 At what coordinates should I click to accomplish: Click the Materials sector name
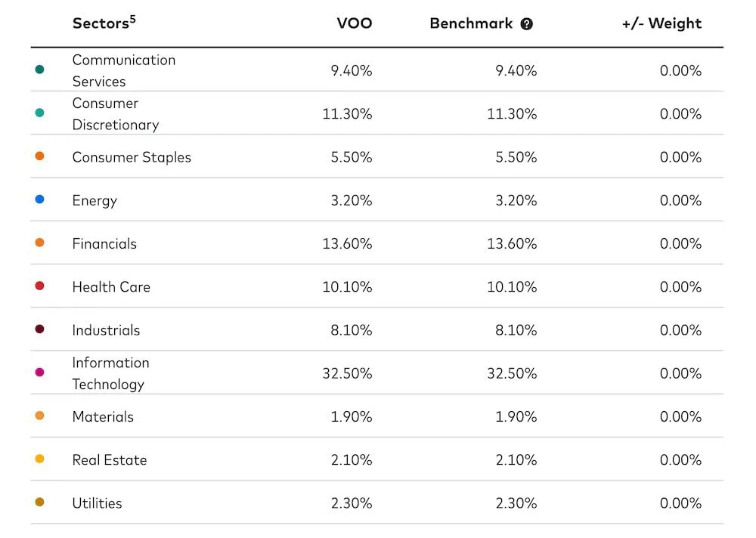coord(103,416)
